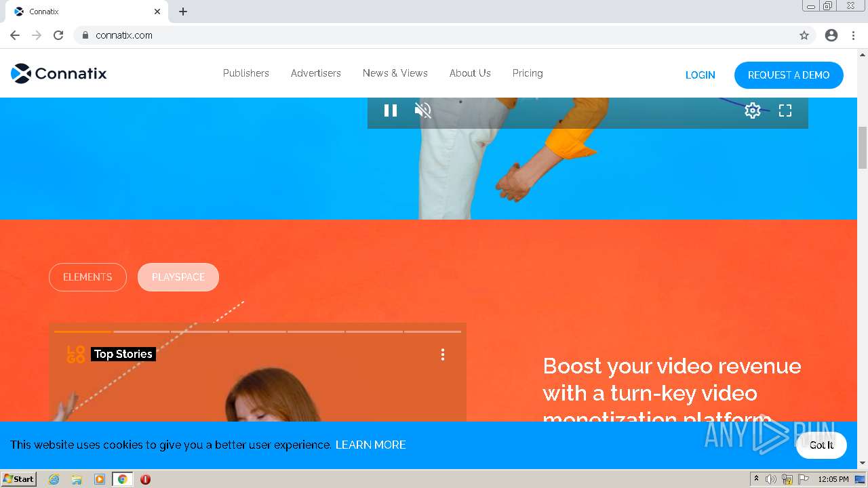Screen dimensions: 868x488
Task: Switch to the ELEMENTS tab
Action: pyautogui.click(x=87, y=277)
